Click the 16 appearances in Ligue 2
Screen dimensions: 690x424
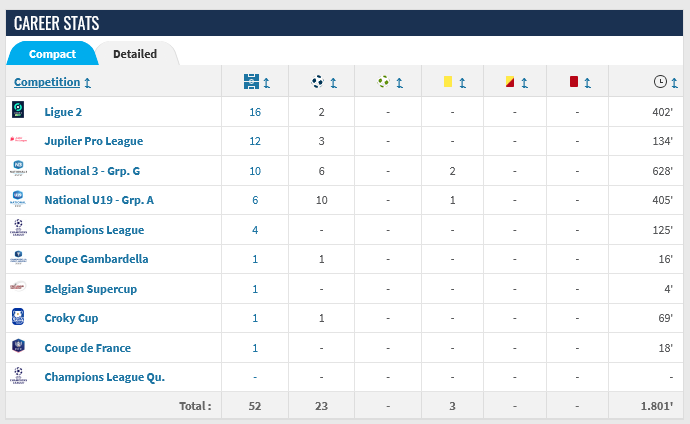(255, 112)
